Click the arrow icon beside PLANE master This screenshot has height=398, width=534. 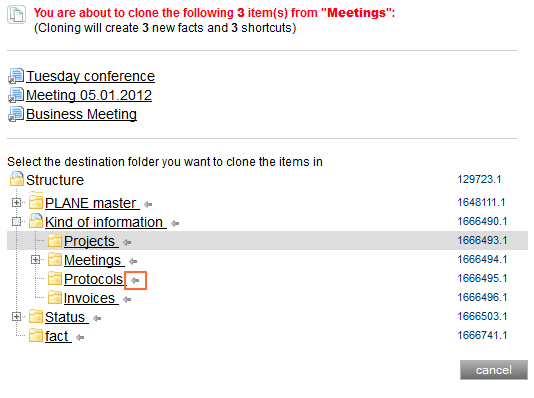pos(148,204)
